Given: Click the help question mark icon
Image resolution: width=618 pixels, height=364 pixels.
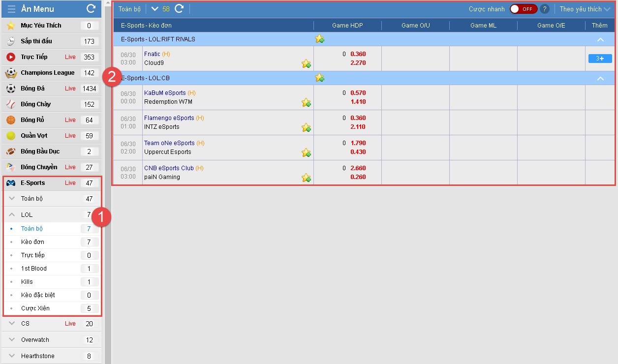Looking at the screenshot, I should [x=544, y=9].
